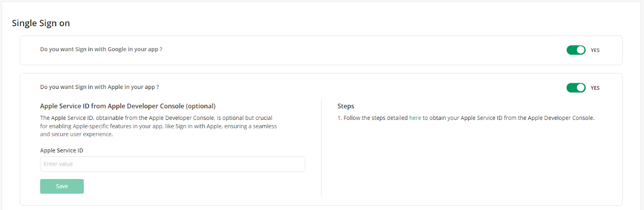644x210 pixels.
Task: Open the 'here' link in Steps
Action: click(x=415, y=118)
